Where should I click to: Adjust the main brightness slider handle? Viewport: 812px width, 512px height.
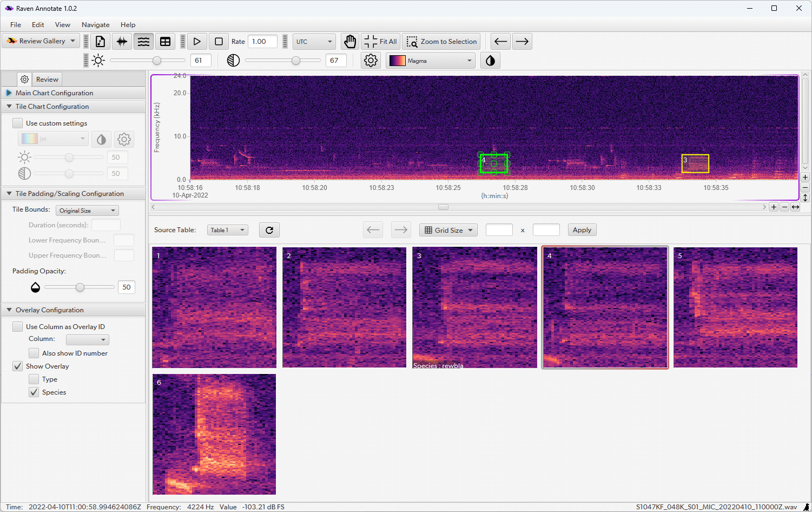point(157,61)
